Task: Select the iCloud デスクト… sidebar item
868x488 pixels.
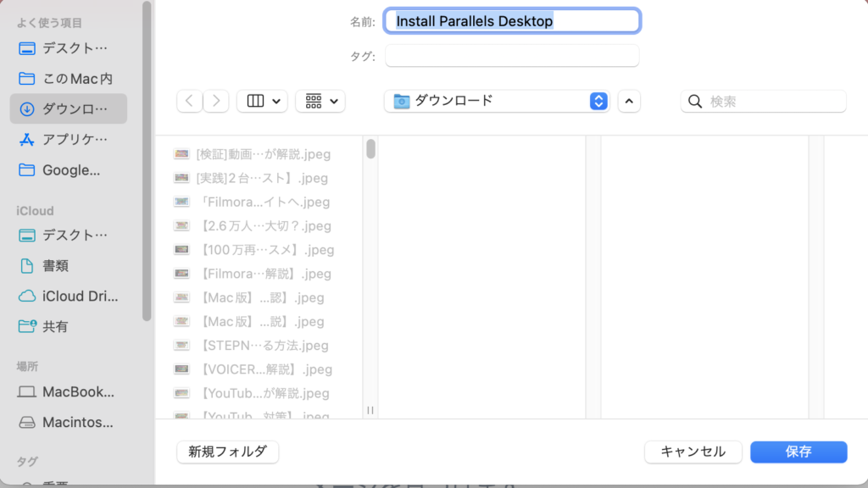Action: point(69,236)
